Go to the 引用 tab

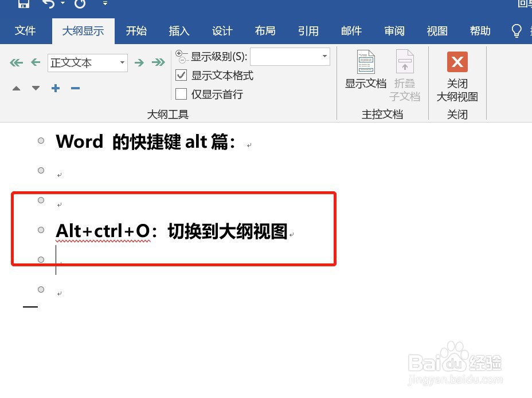point(308,31)
